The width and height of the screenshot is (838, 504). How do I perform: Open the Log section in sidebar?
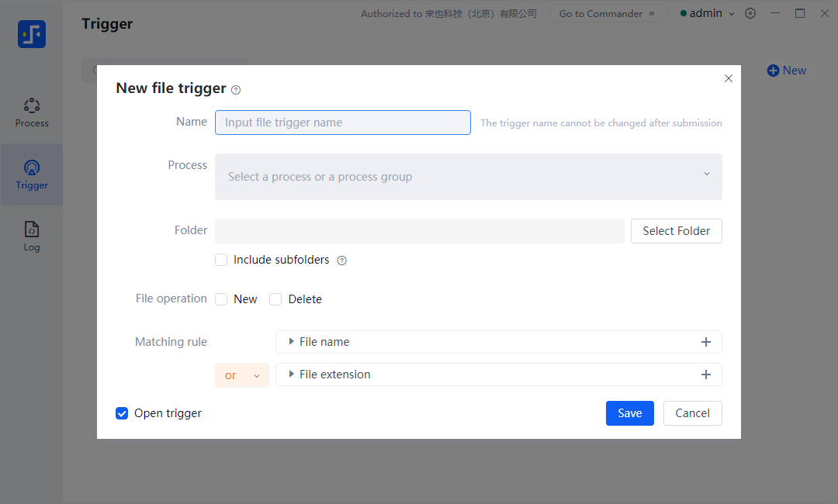[32, 236]
